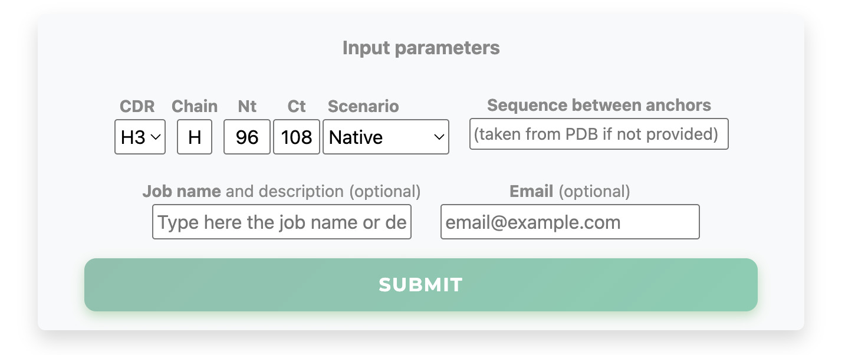Click the 'Job name and description (optional)' label
The image size is (868, 355).
click(281, 192)
